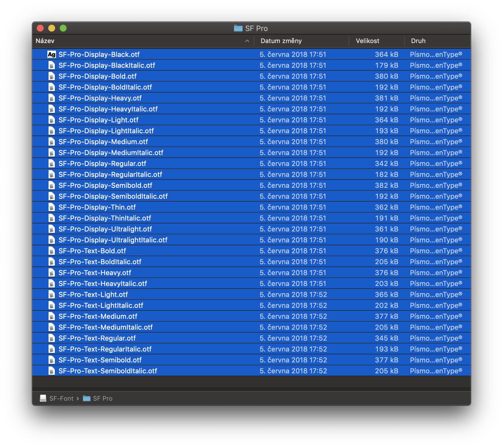This screenshot has width=503, height=448.
Task: Click the date of SF-Pro-Text-Bold.otf
Action: 293,251
